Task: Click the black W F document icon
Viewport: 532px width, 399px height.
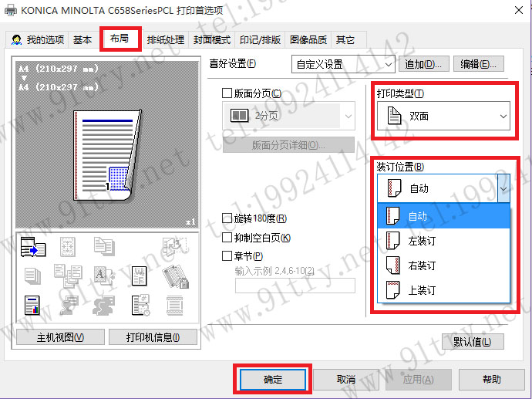Action: 139,276
